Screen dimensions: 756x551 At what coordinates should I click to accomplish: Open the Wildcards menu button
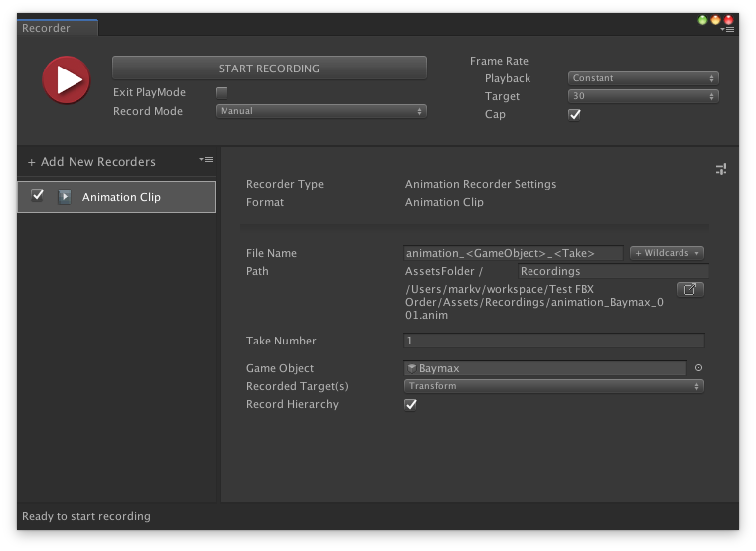point(667,253)
